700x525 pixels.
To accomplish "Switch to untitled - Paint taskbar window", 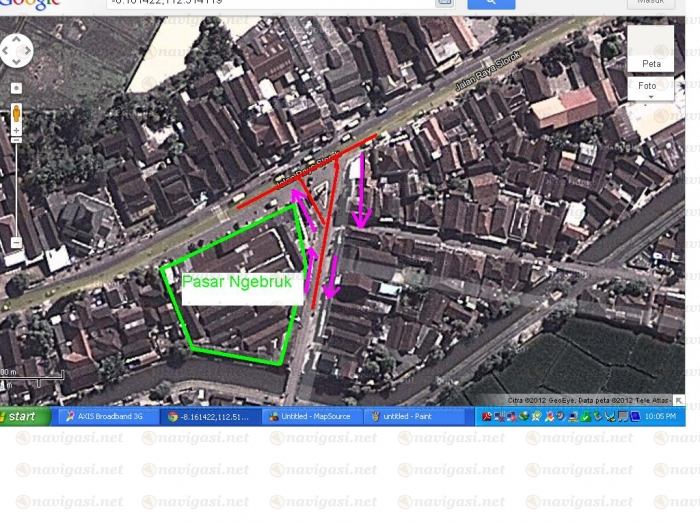I will point(412,416).
